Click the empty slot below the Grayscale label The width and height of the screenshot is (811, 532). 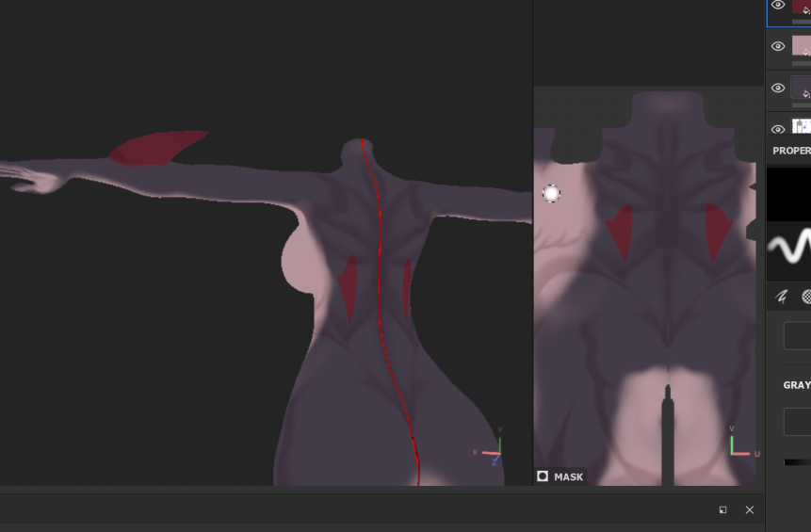(797, 422)
